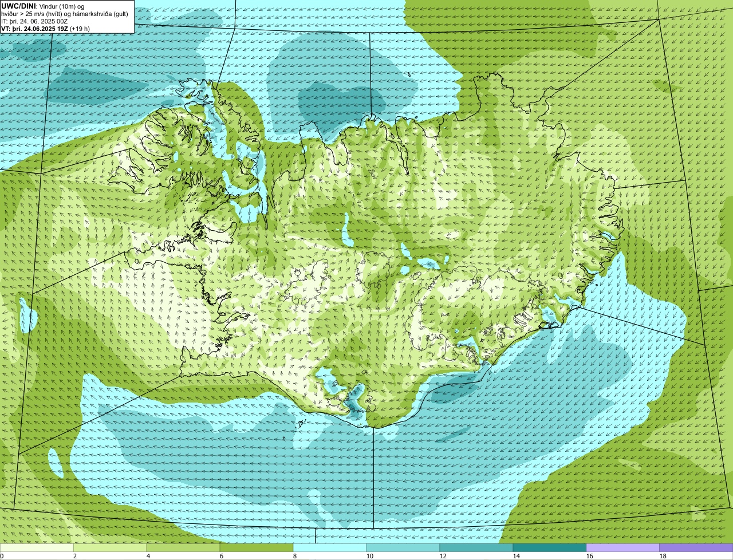733x560 pixels.
Task: Pick the 4–6 m/s light green legend swatch
Action: click(x=183, y=548)
